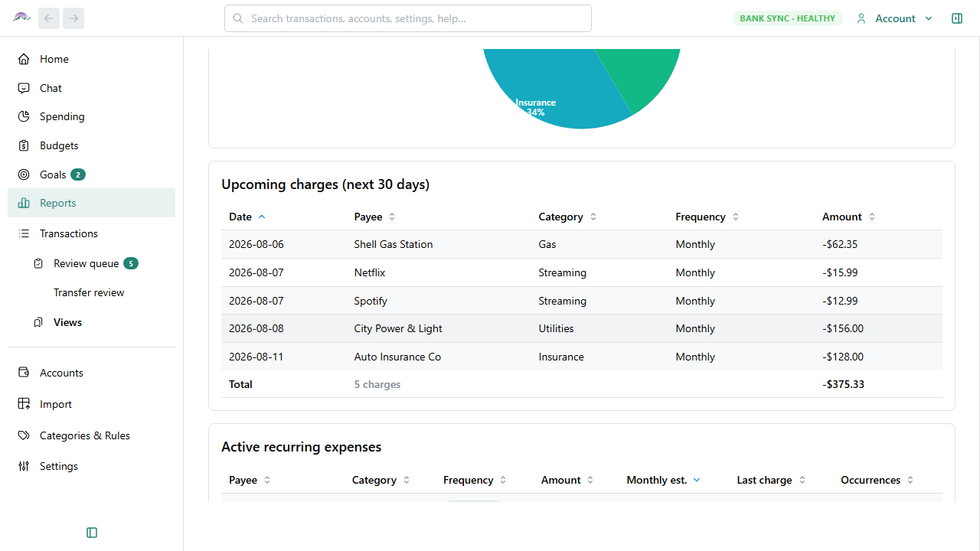The height and width of the screenshot is (551, 980).
Task: Select the Shell Gas Station row
Action: coord(582,244)
